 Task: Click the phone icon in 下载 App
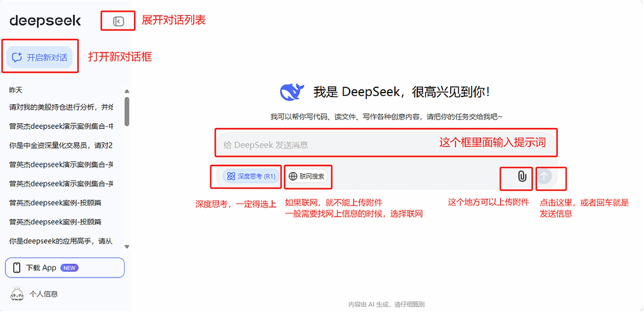pyautogui.click(x=16, y=268)
